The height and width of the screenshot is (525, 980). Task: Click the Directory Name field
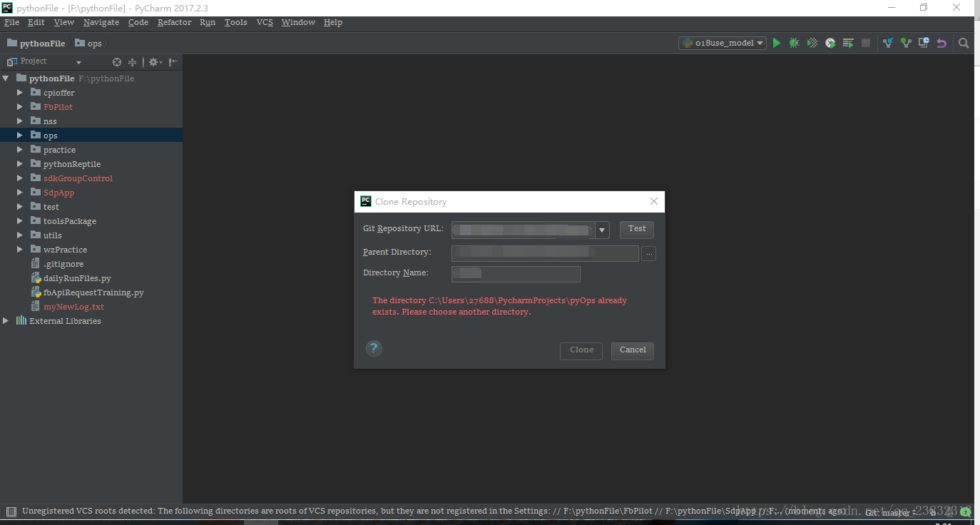point(516,274)
